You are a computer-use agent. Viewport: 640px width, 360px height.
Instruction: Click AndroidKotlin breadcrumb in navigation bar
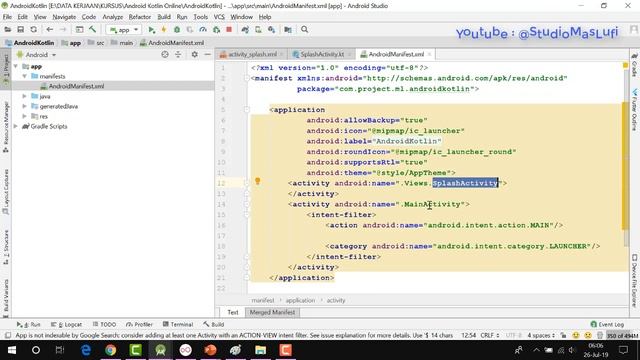29,42
